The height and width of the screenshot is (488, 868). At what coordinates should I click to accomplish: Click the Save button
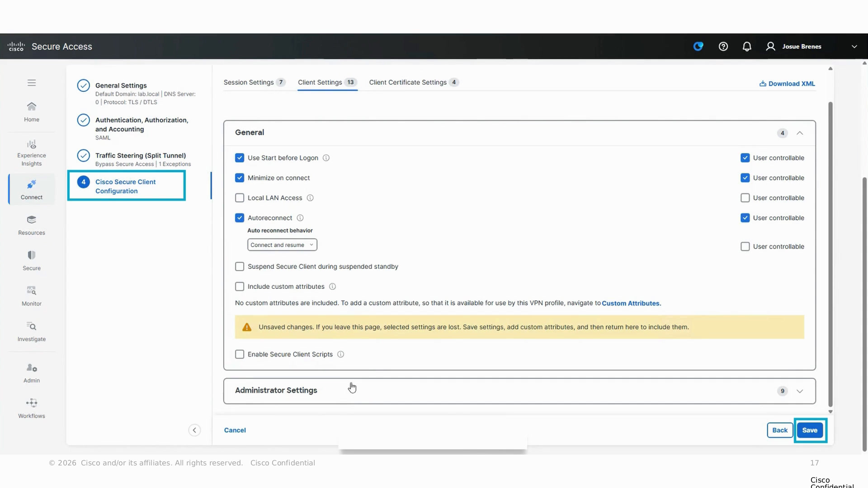pyautogui.click(x=810, y=430)
